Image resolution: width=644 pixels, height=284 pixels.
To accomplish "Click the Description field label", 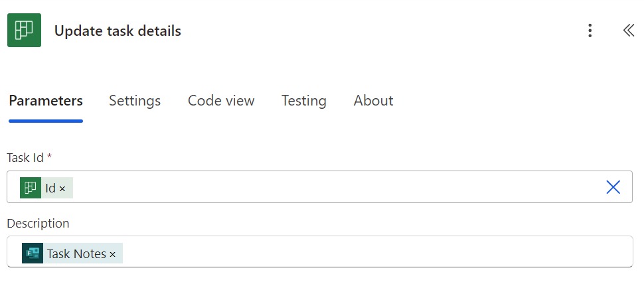I will click(x=38, y=224).
